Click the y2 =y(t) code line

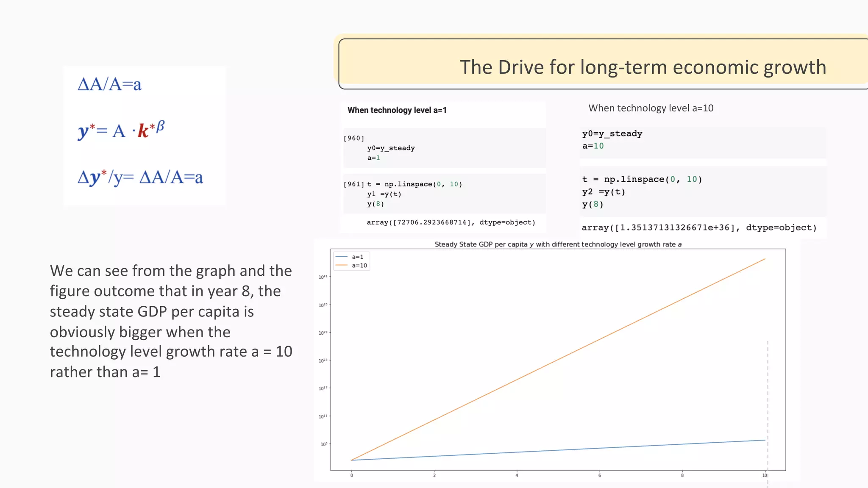point(604,192)
